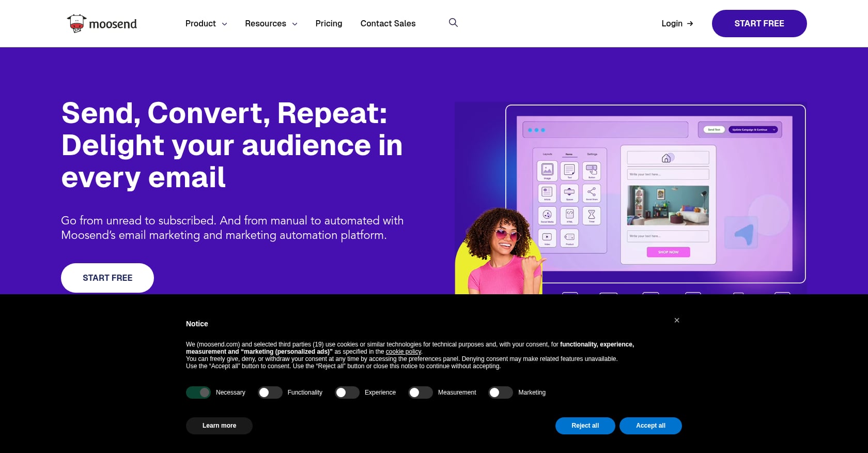This screenshot has height=453, width=868.
Task: Click the 'Send, Convert, Repeat' headline
Action: 231,145
